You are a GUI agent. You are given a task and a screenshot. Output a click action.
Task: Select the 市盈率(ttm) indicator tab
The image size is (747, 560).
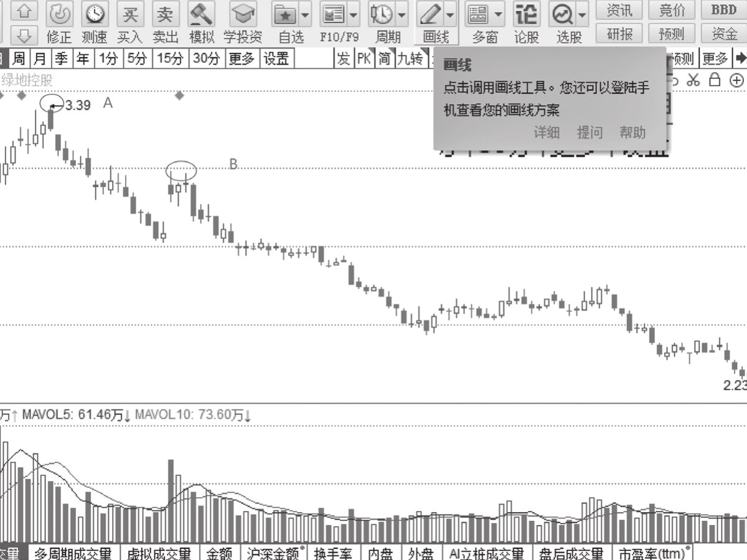pyautogui.click(x=654, y=553)
